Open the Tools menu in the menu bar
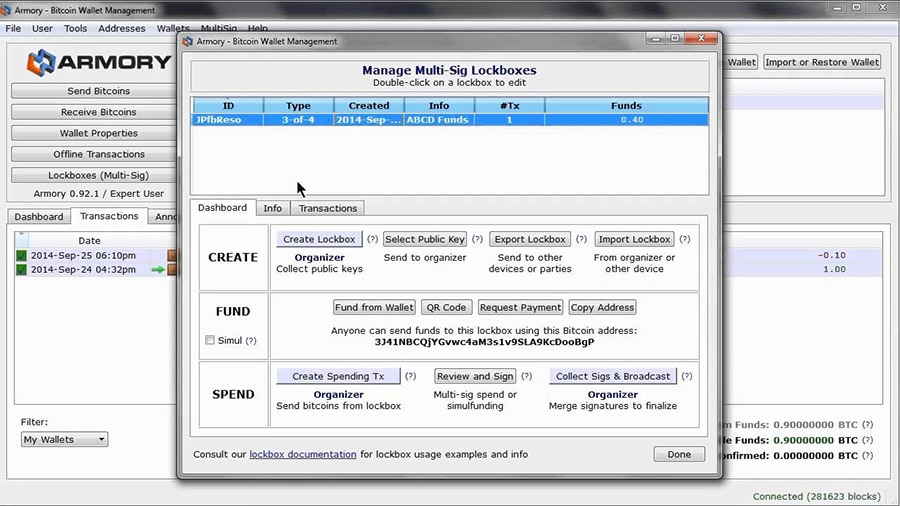 coord(76,29)
